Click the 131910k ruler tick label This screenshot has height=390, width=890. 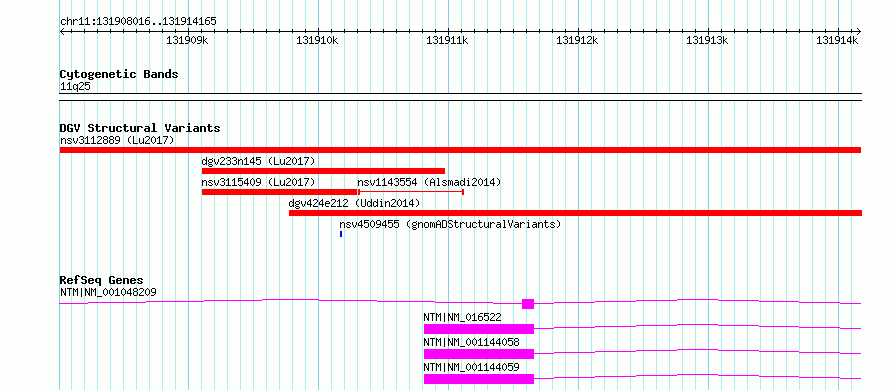click(317, 40)
